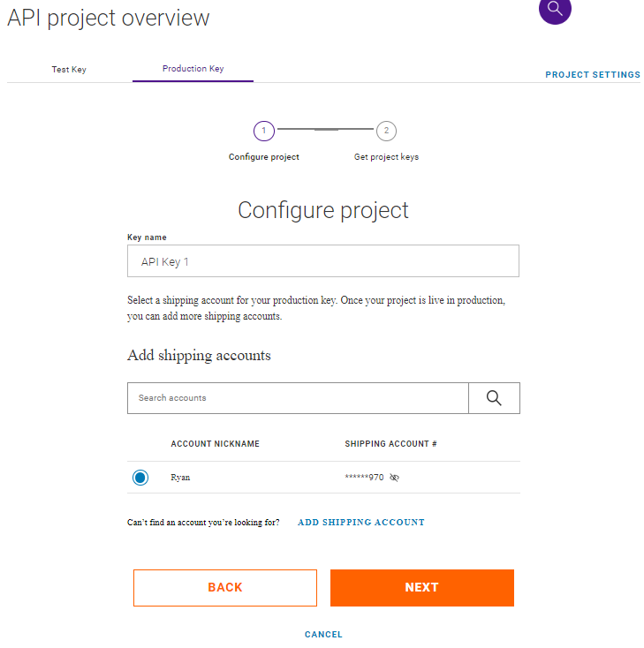
Task: Click the "Get project keys" step label
Action: point(386,157)
